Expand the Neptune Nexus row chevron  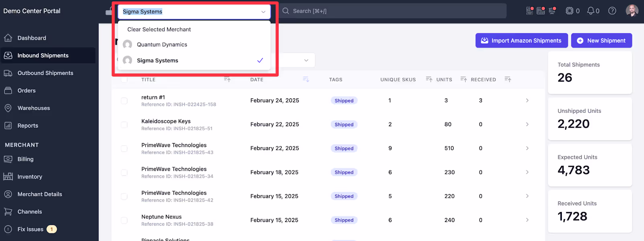527,220
